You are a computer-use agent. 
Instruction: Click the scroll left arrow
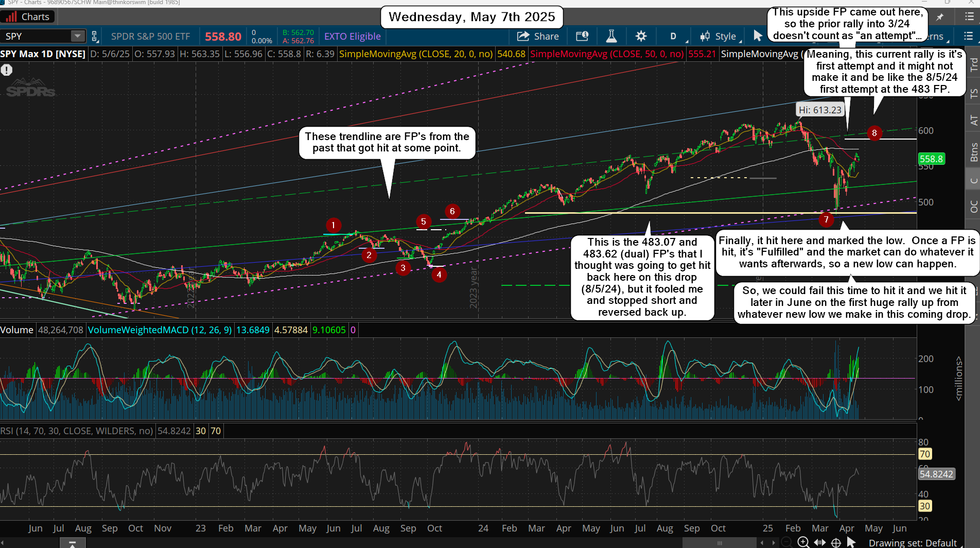pyautogui.click(x=763, y=543)
